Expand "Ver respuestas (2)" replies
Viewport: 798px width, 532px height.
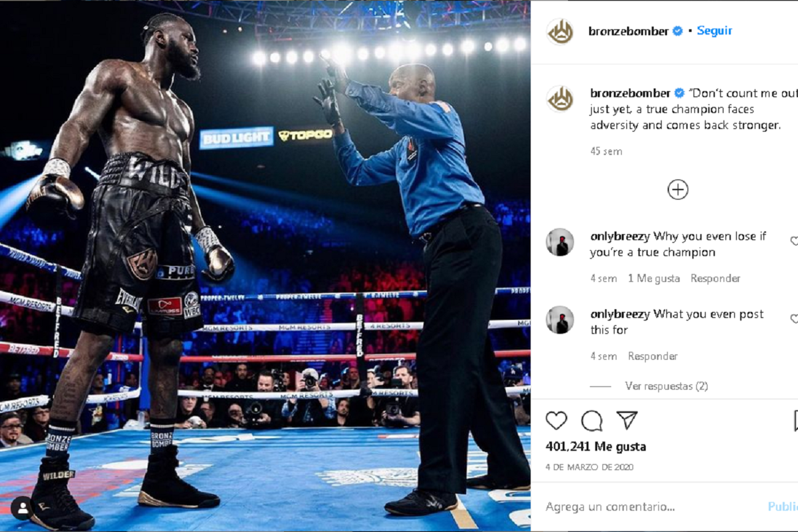click(666, 386)
